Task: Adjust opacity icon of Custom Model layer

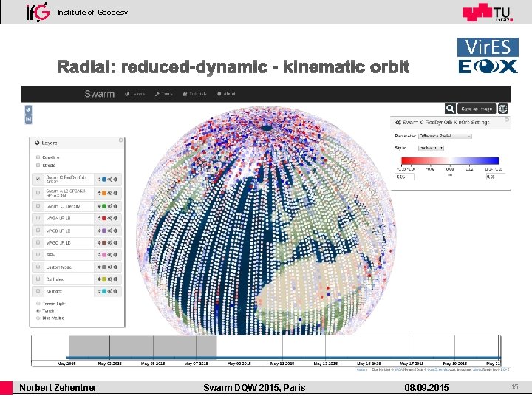Action: [x=116, y=267]
